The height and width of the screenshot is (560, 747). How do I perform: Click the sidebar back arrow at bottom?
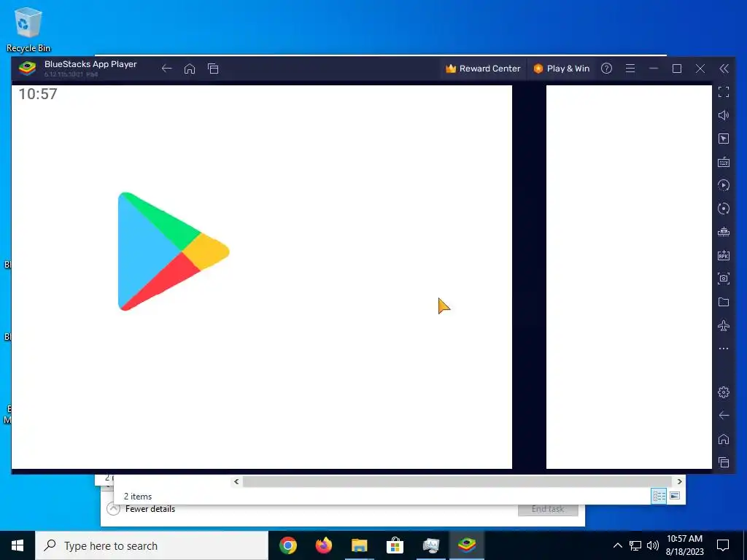724,416
